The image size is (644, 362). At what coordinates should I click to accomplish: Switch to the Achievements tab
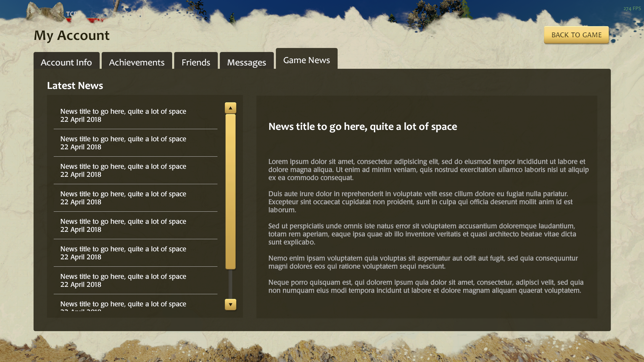[137, 61]
